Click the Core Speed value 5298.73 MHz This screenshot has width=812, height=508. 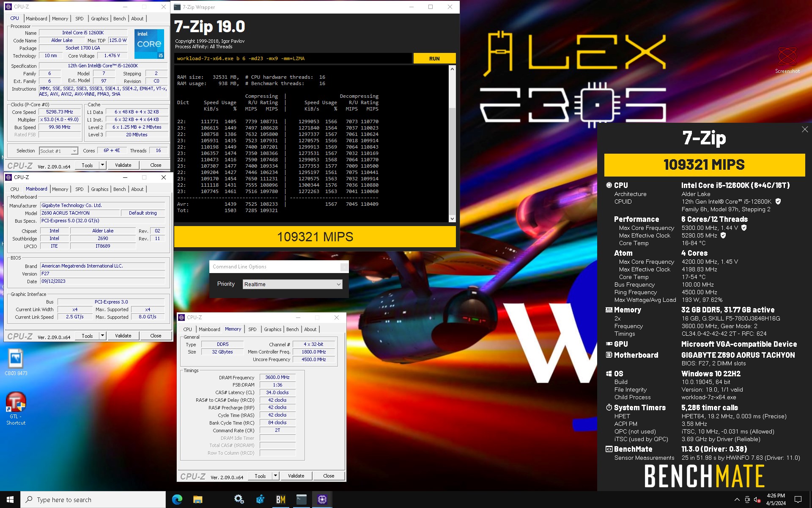[60, 112]
